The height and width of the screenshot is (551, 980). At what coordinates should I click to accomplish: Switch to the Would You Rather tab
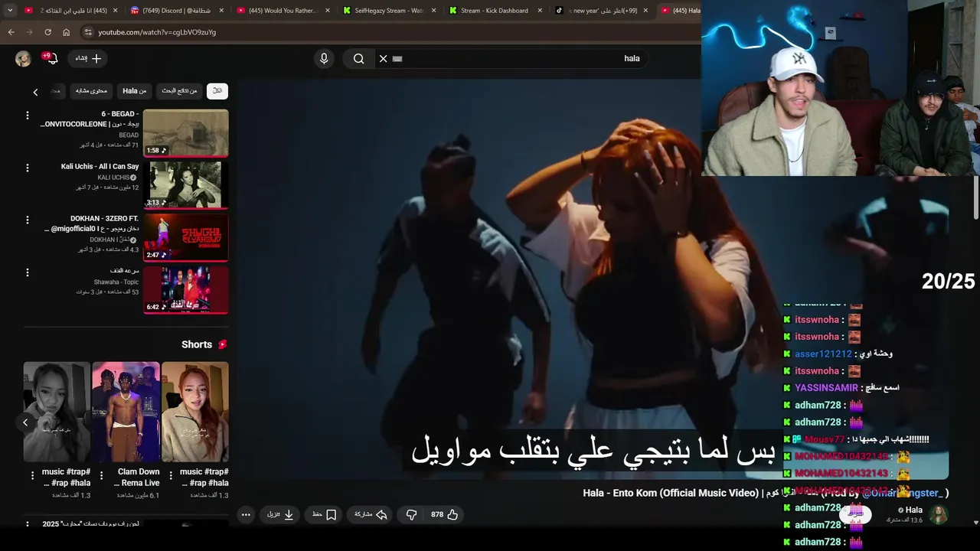tap(283, 11)
